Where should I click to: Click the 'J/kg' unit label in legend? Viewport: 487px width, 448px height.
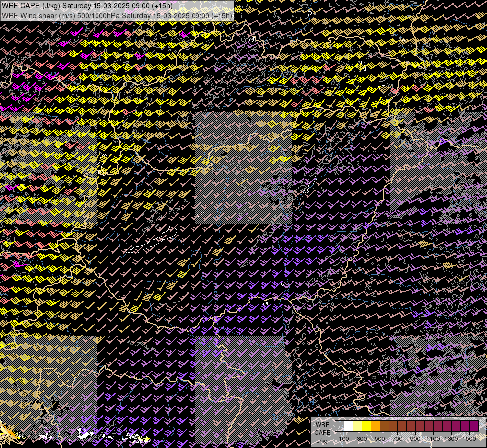[x=322, y=441]
